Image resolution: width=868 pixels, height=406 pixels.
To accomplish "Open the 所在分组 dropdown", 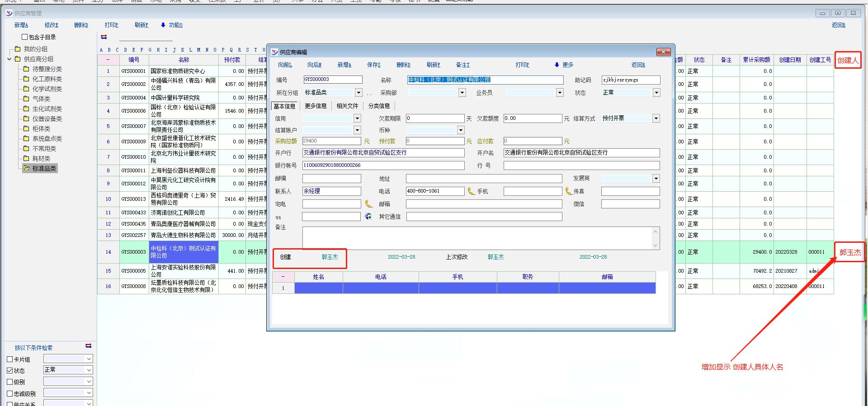I will click(359, 93).
